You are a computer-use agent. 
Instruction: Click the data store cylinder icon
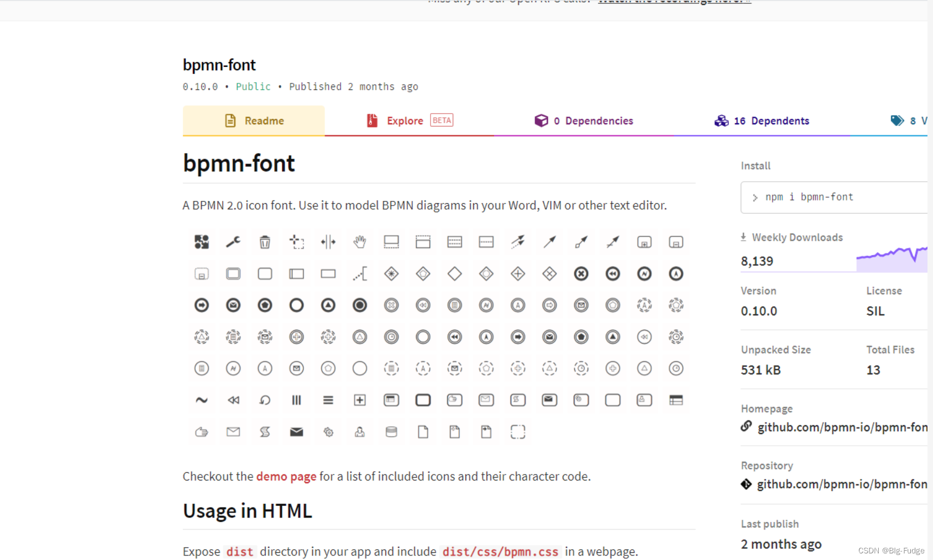point(391,432)
